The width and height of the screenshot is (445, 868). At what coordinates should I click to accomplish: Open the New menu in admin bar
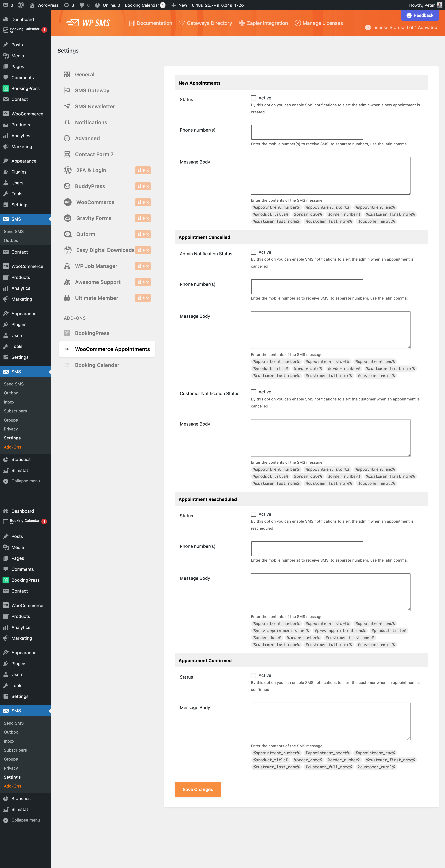point(179,5)
